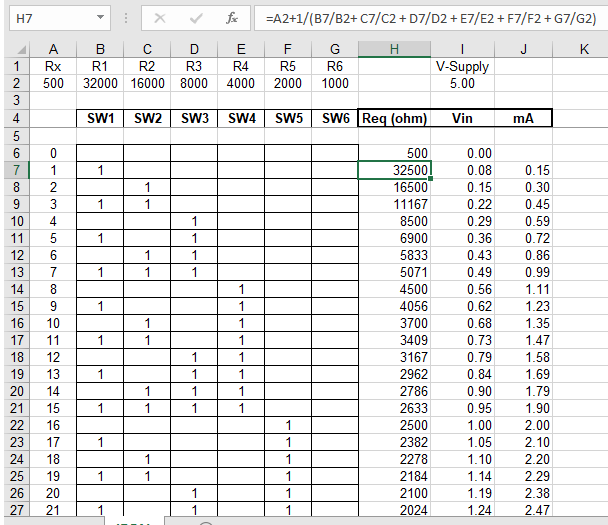
Task: Select column K header
Action: pyautogui.click(x=584, y=49)
